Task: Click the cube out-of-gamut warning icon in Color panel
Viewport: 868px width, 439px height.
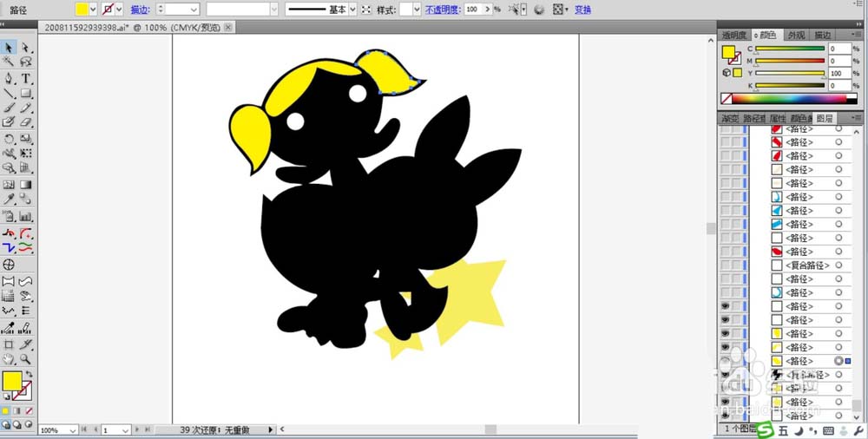Action: click(727, 73)
